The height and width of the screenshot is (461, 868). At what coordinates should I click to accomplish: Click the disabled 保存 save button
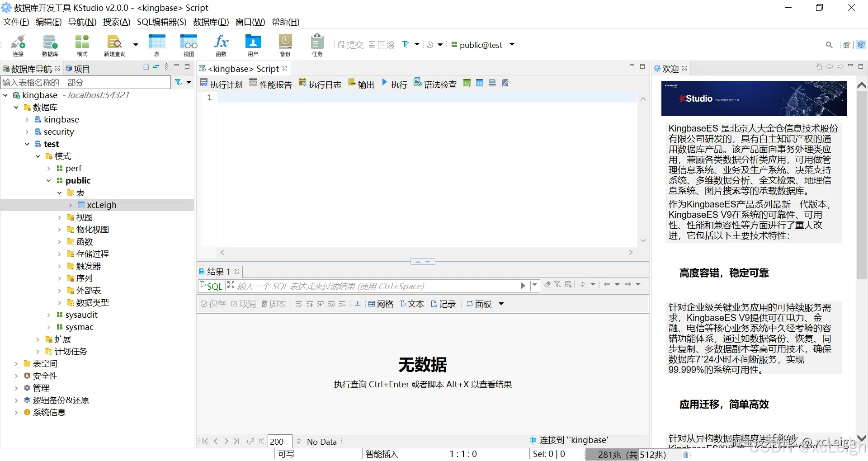pyautogui.click(x=212, y=304)
